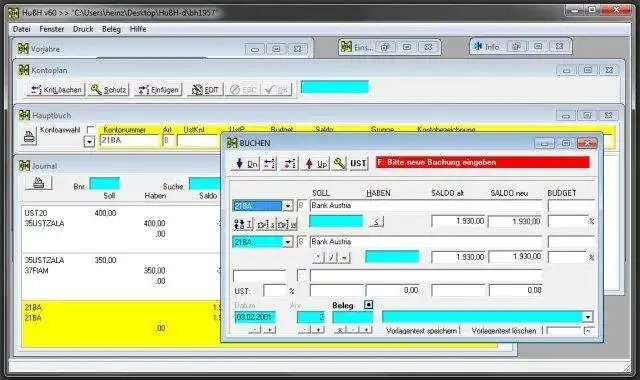This screenshot has height=380, width=640.
Task: Click the Datum plus button
Action: point(269,330)
